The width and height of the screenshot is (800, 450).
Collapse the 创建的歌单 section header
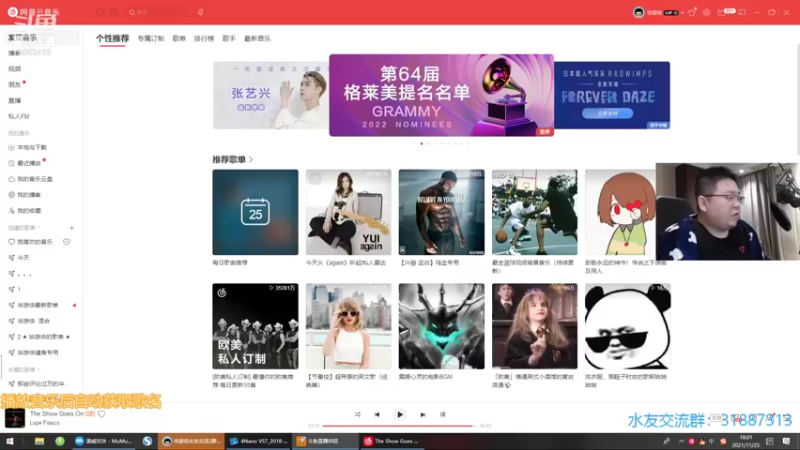coord(24,228)
